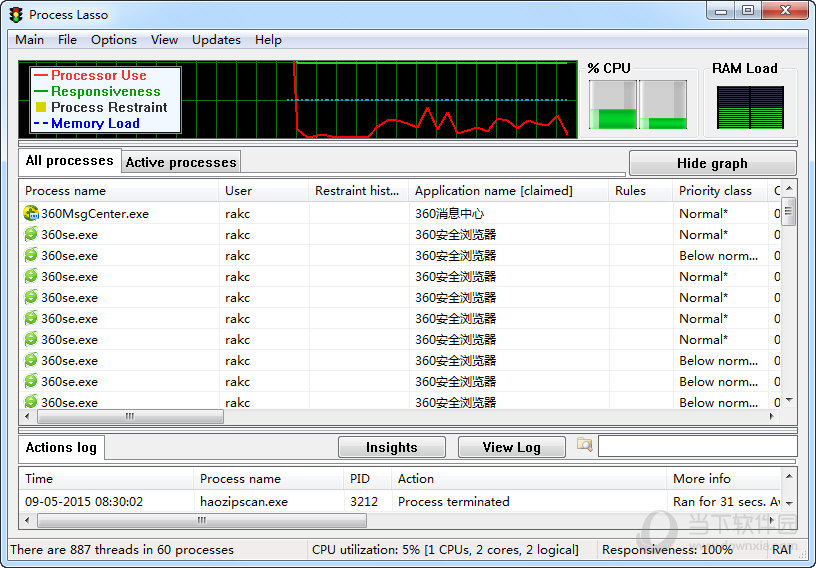The image size is (816, 568).
Task: Click the search log magnifier icon
Action: pyautogui.click(x=585, y=445)
